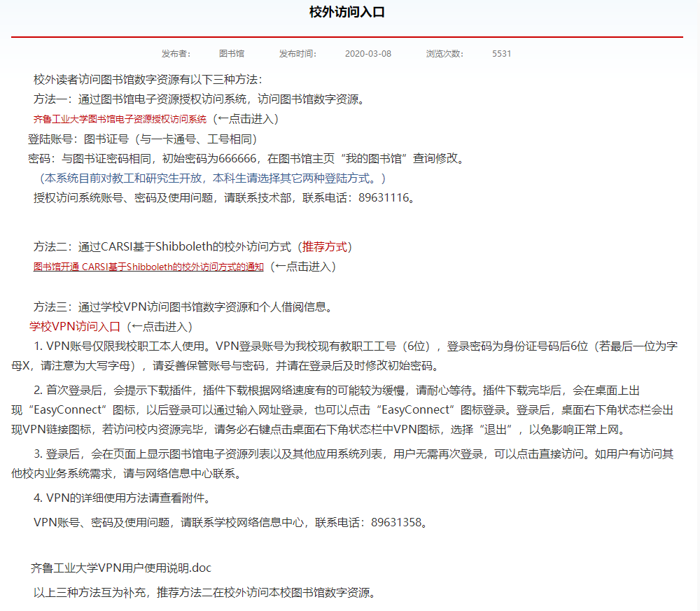Open the CARSI基于Shibboleth校外访问方式的通知 link
Image resolution: width=700 pixels, height=611 pixels.
coord(148,267)
